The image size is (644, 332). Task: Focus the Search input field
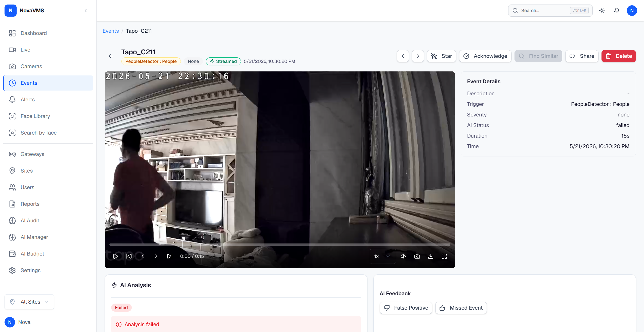(x=550, y=11)
